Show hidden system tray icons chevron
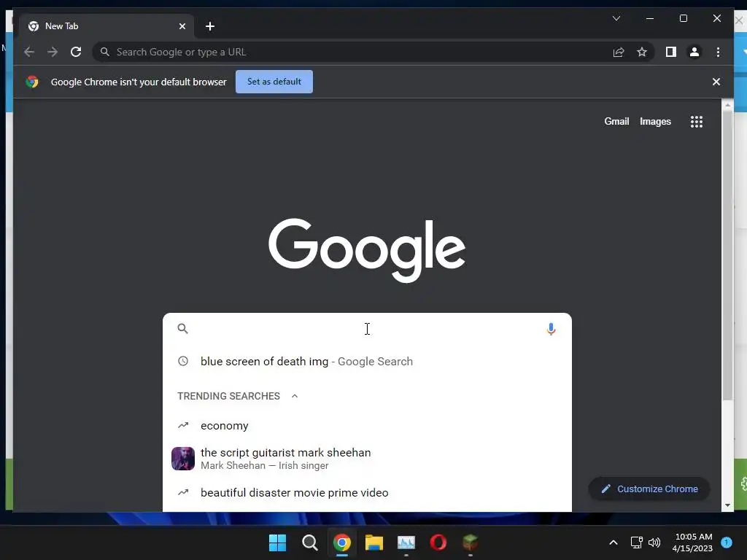Viewport: 747px width, 560px height. pos(613,542)
